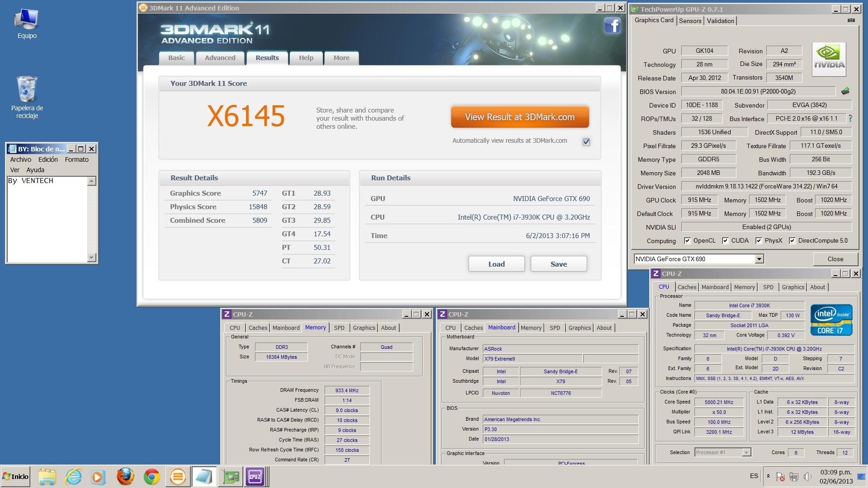Switch to CPU-Z via purple taskbar icon
The height and width of the screenshot is (488, 868).
[x=255, y=477]
